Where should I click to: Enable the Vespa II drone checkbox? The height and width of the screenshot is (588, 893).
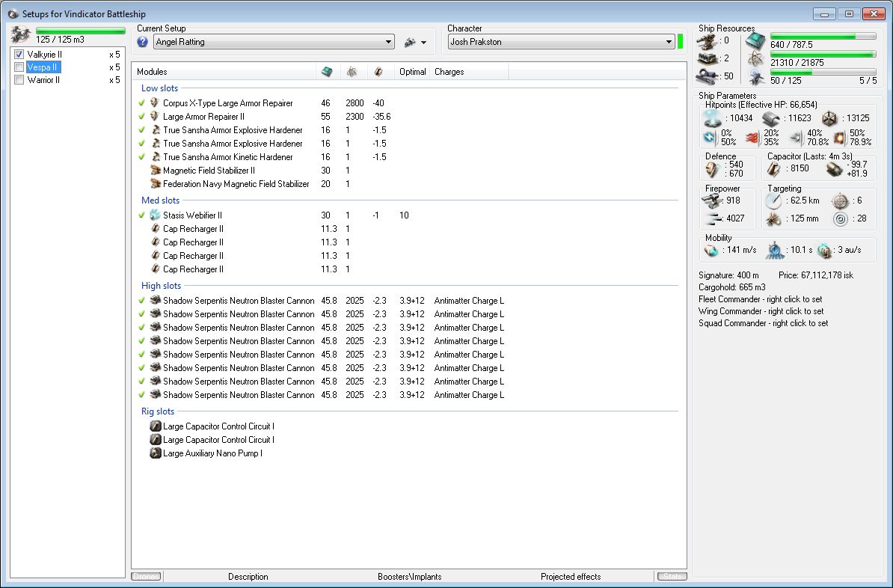click(x=19, y=67)
